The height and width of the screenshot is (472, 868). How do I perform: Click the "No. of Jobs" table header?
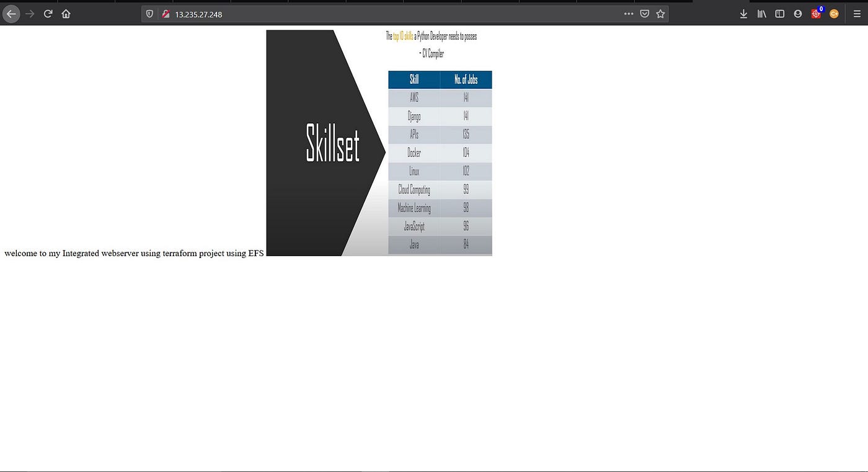pos(466,79)
